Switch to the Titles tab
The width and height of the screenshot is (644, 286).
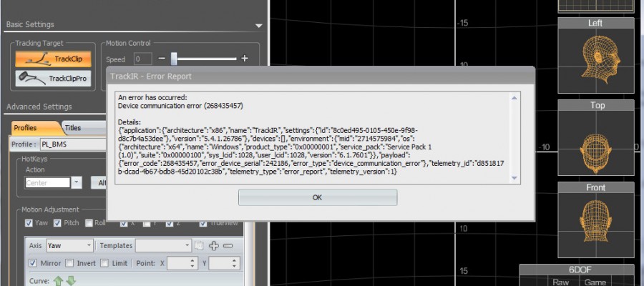pos(73,128)
